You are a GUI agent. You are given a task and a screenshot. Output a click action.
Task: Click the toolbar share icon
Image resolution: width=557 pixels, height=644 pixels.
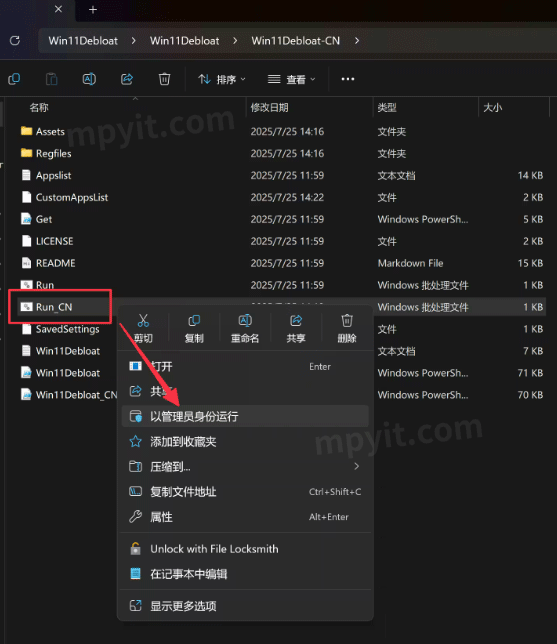[x=127, y=79]
